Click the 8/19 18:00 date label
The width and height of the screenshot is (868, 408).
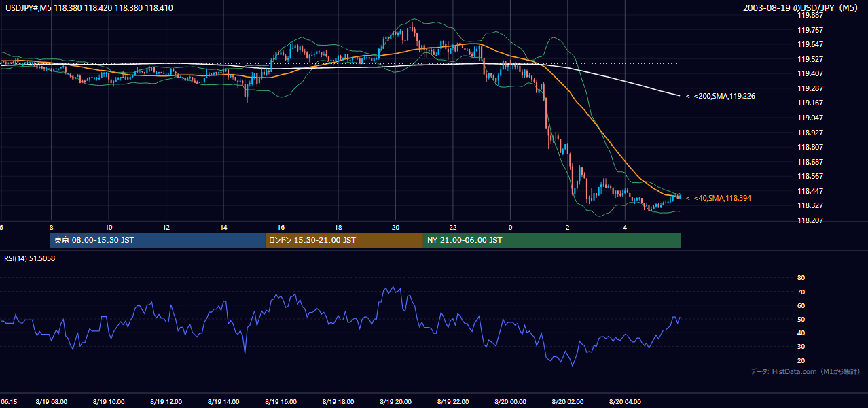[x=338, y=402]
